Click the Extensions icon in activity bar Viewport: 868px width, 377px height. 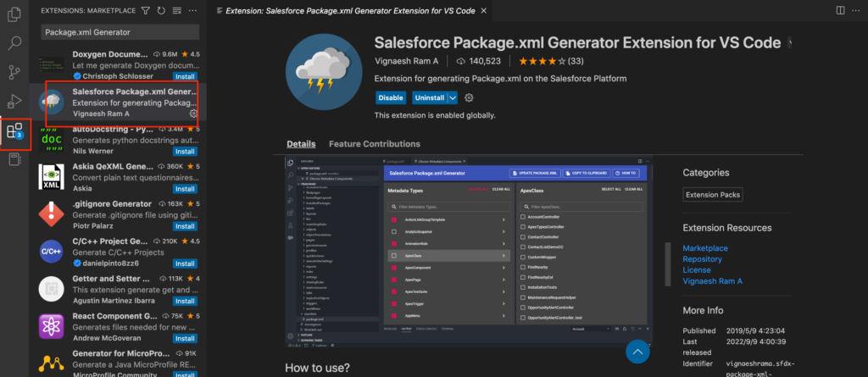click(x=14, y=132)
